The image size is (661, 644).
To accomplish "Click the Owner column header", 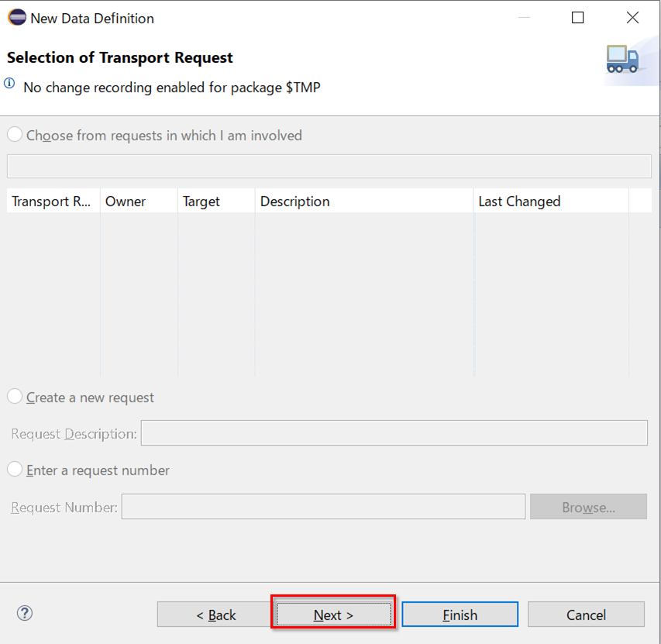I will tap(126, 201).
